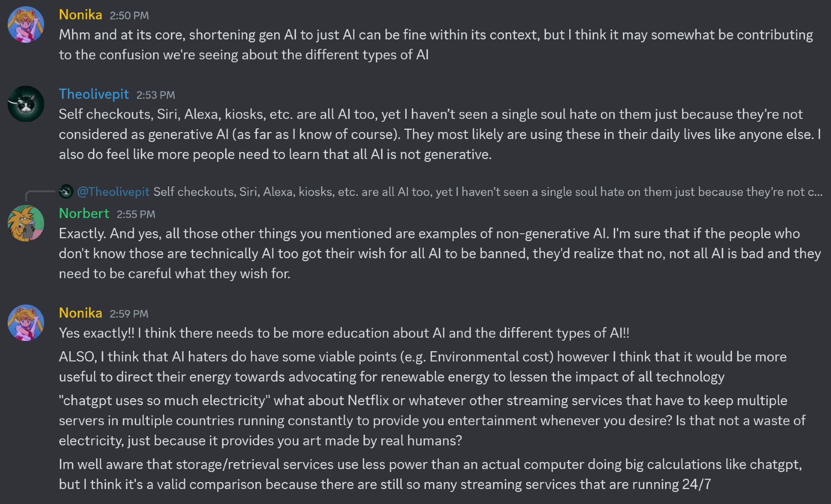Screen dimensions: 831x504
Task: Click the Nonika username at 2:50 PM
Action: click(x=81, y=15)
